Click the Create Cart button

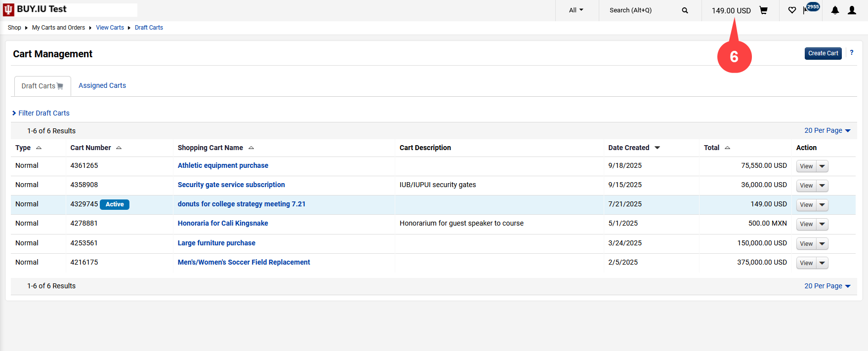pyautogui.click(x=823, y=53)
